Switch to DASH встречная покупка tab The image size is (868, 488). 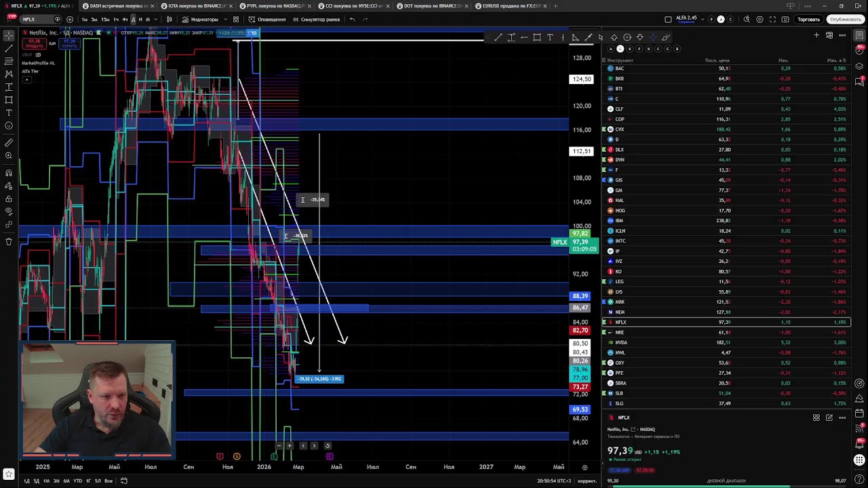[119, 6]
